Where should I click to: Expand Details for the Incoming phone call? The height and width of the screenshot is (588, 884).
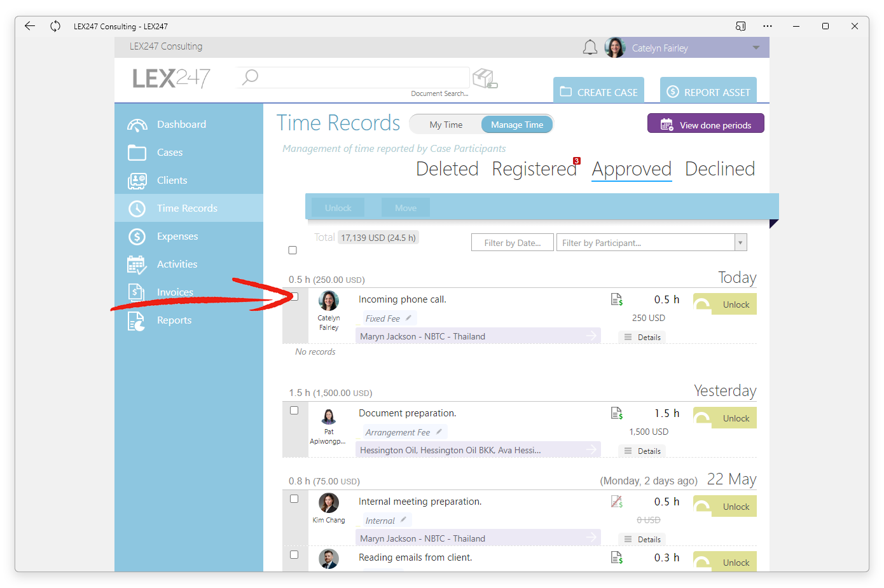[x=642, y=338]
